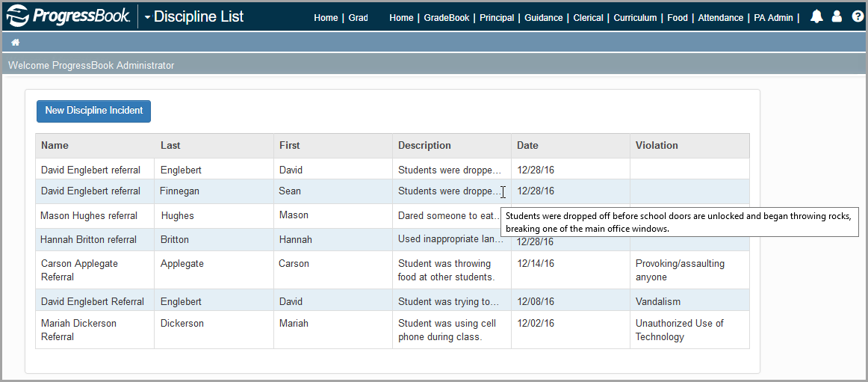The image size is (868, 382).
Task: Click the Home link before GradeBook
Action: tap(401, 18)
